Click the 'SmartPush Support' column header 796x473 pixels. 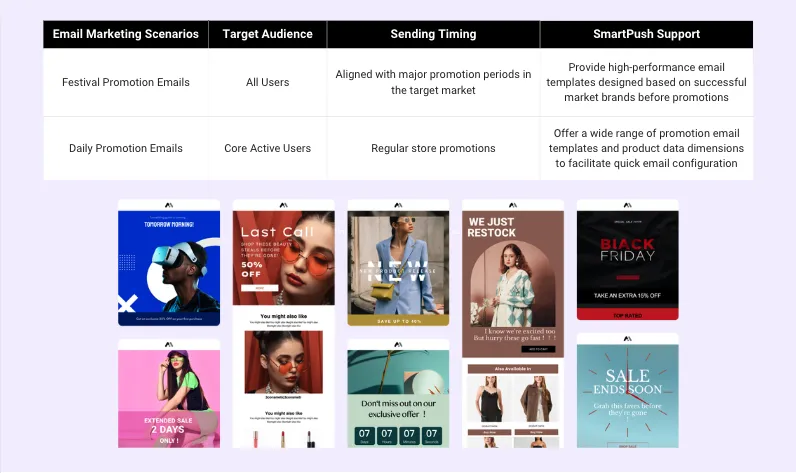646,34
